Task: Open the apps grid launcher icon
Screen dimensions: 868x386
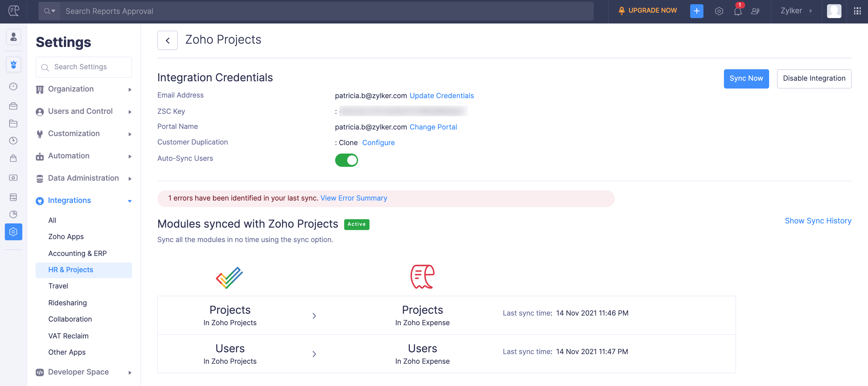Action: [857, 11]
